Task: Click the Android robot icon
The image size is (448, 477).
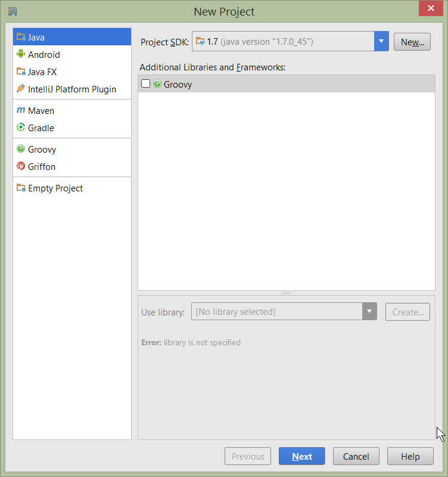Action: (21, 54)
